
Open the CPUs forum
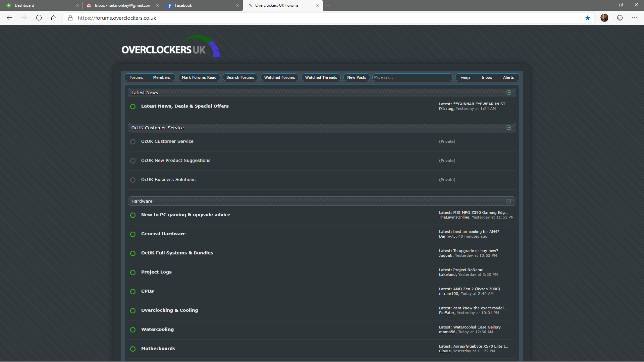click(x=147, y=291)
